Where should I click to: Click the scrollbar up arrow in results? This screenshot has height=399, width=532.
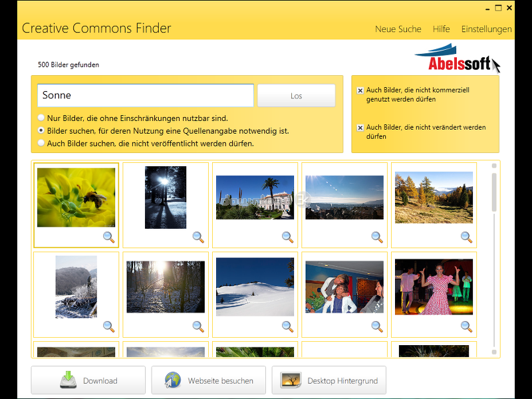494,166
